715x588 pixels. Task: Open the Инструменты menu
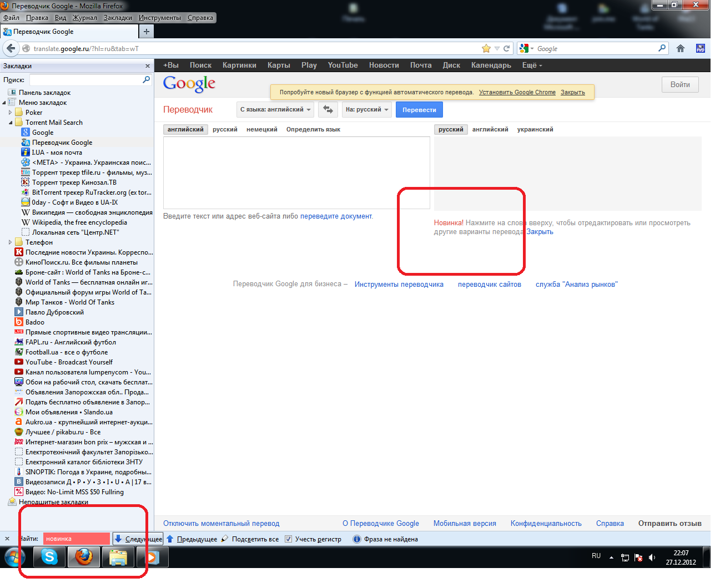click(x=160, y=18)
